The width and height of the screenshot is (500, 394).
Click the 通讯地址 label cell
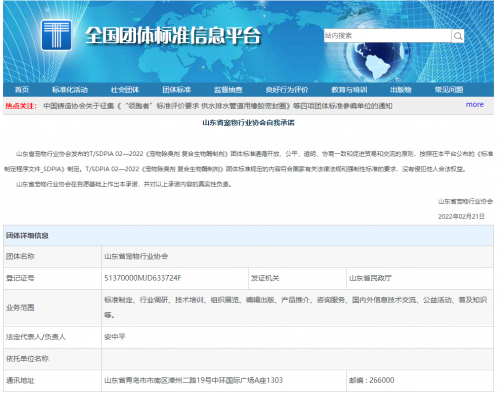tap(52, 381)
